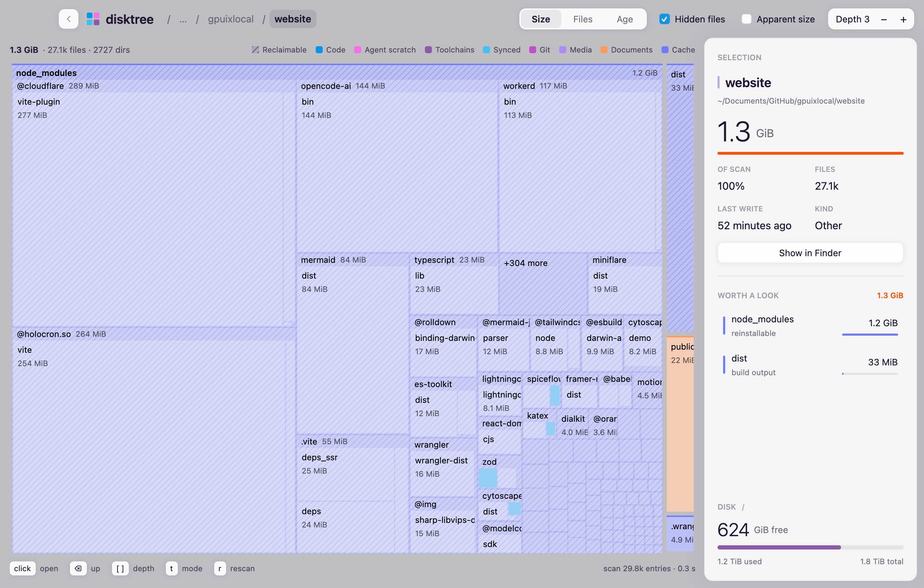This screenshot has height=588, width=924.
Task: Open the public 22 MiB block
Action: click(x=680, y=424)
